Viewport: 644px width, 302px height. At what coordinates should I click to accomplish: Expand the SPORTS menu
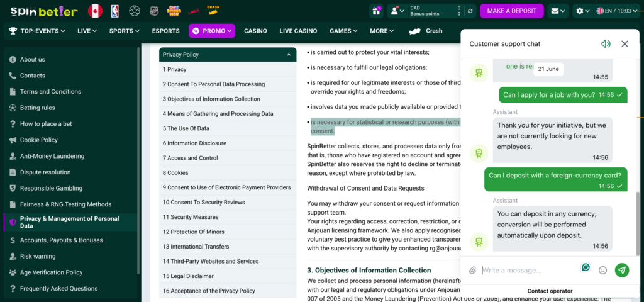(x=125, y=31)
